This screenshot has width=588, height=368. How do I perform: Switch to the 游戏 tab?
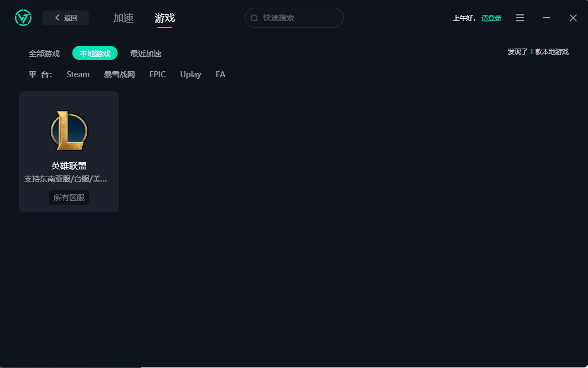(x=165, y=18)
